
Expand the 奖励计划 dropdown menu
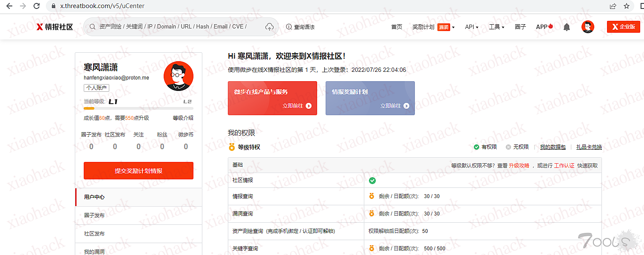point(433,27)
